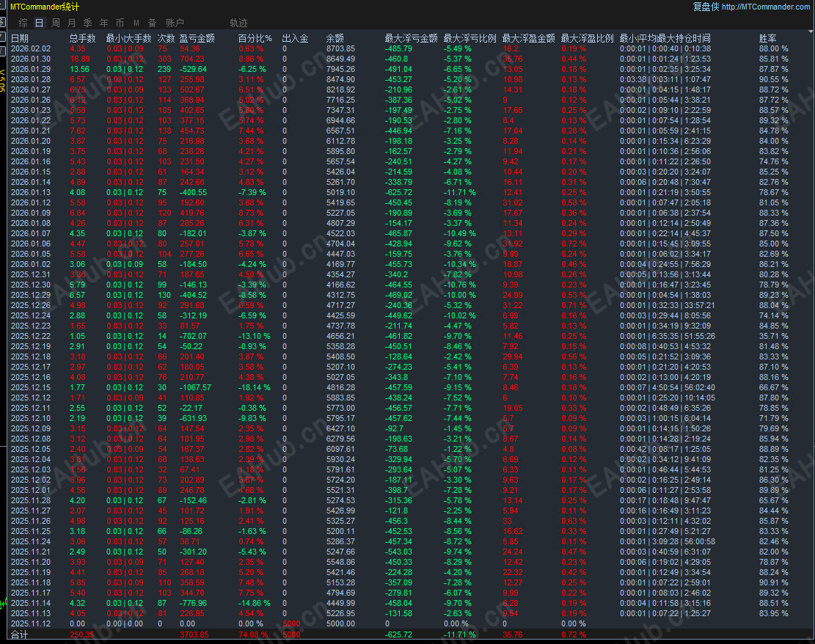The height and width of the screenshot is (644, 815).
Task: Click profit value -776.96 on 2025.11.14
Action: click(x=193, y=604)
